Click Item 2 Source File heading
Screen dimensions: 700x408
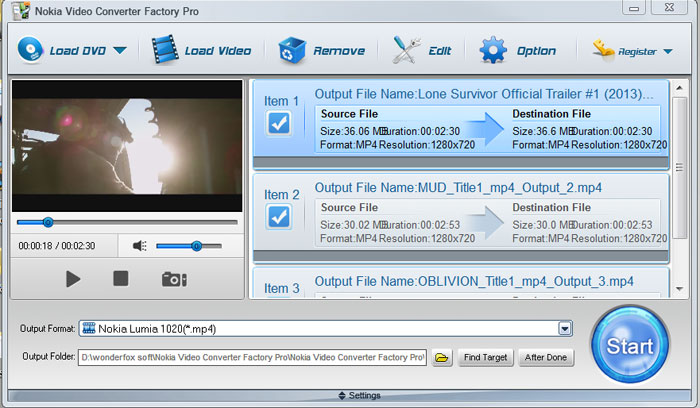point(349,208)
